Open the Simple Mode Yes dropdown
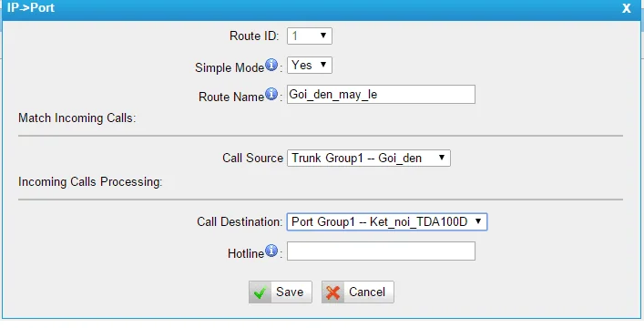 (x=310, y=65)
